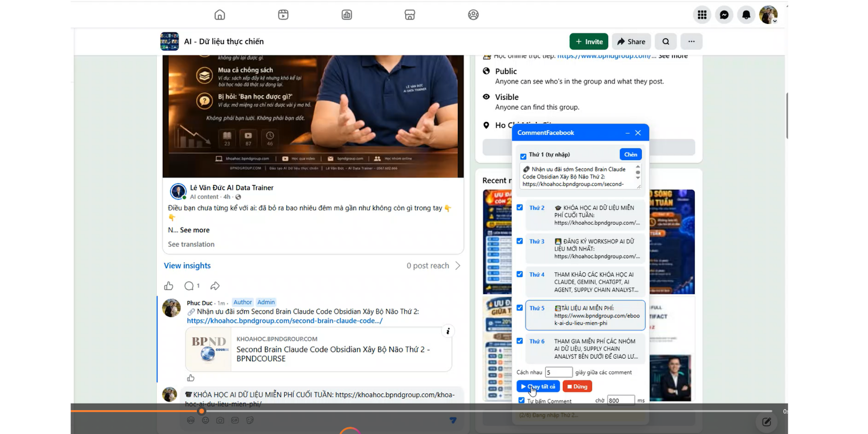Screen dimensions: 868x434
Task: Click See translation under the post
Action: click(191, 244)
